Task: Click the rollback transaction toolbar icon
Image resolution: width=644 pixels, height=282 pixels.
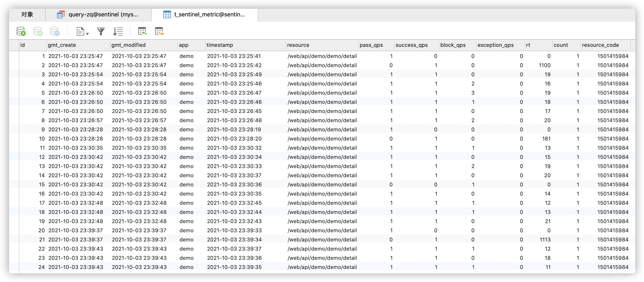Action: [55, 31]
